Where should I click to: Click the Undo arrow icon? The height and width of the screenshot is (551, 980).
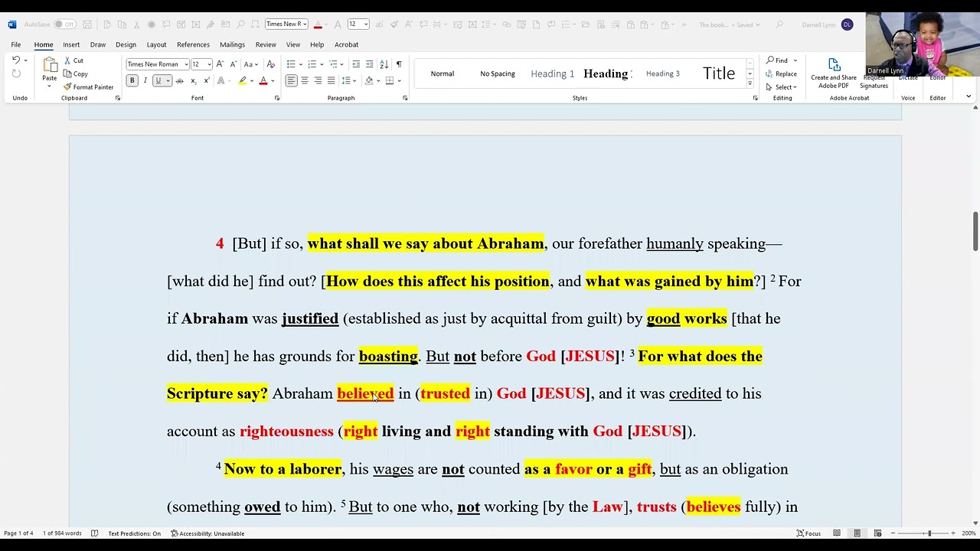(15, 60)
